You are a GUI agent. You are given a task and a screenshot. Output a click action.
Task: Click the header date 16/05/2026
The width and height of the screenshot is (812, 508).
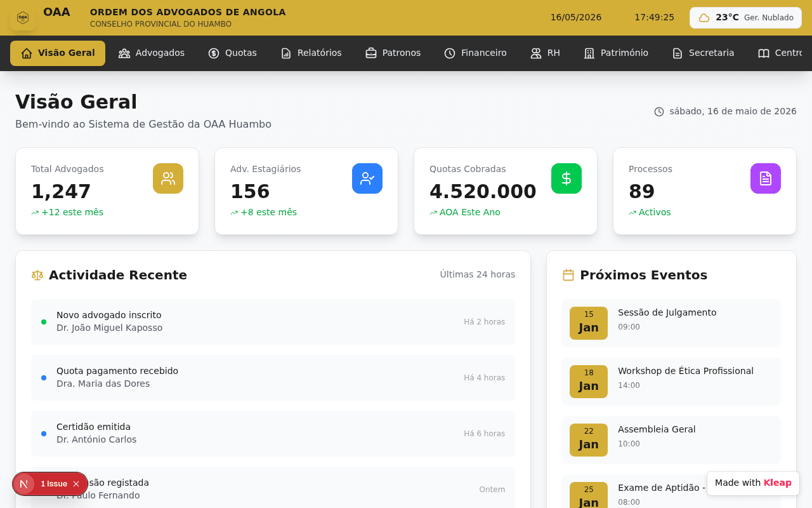pyautogui.click(x=576, y=17)
